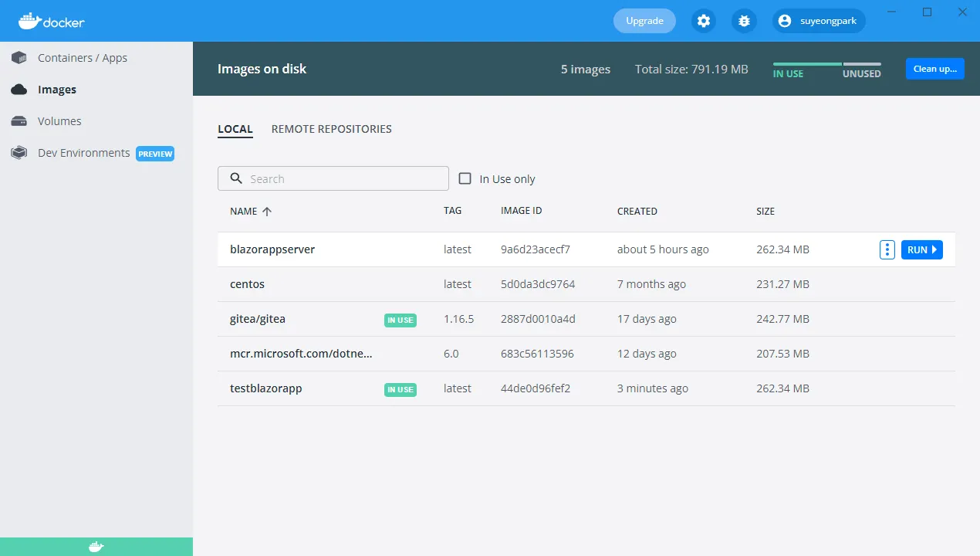Open the three-dot menu for blazorappserver
980x556 pixels.
[x=887, y=249]
